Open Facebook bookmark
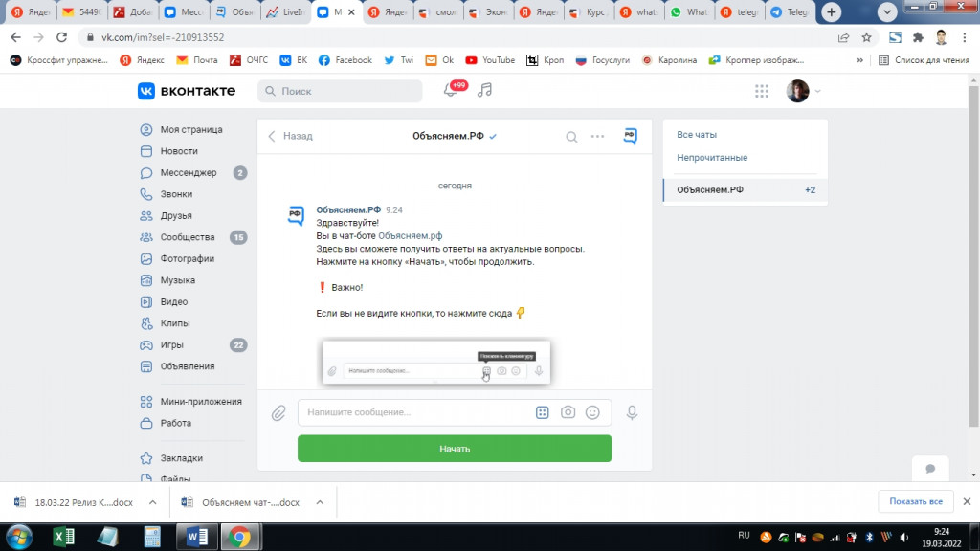Screen dimensions: 980x551 (x=345, y=60)
